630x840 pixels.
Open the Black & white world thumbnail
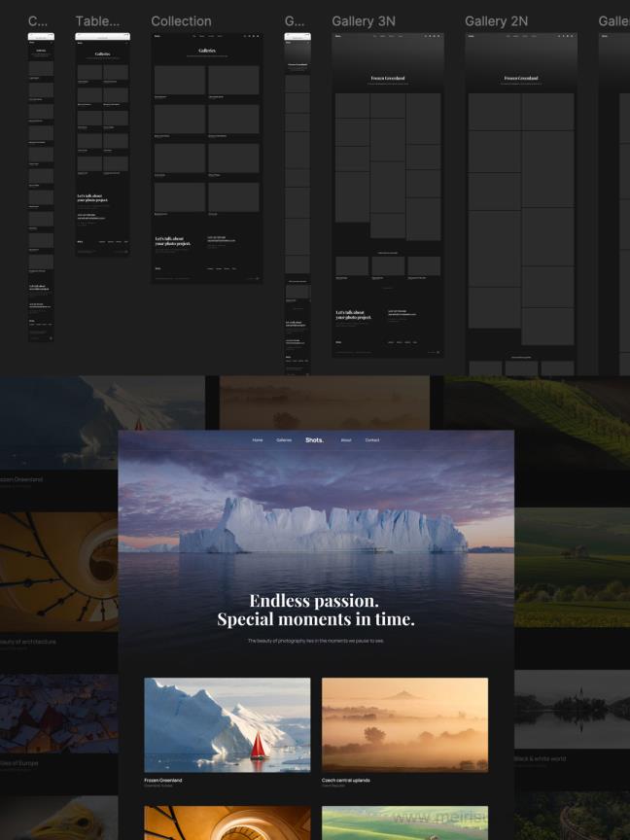tap(572, 708)
